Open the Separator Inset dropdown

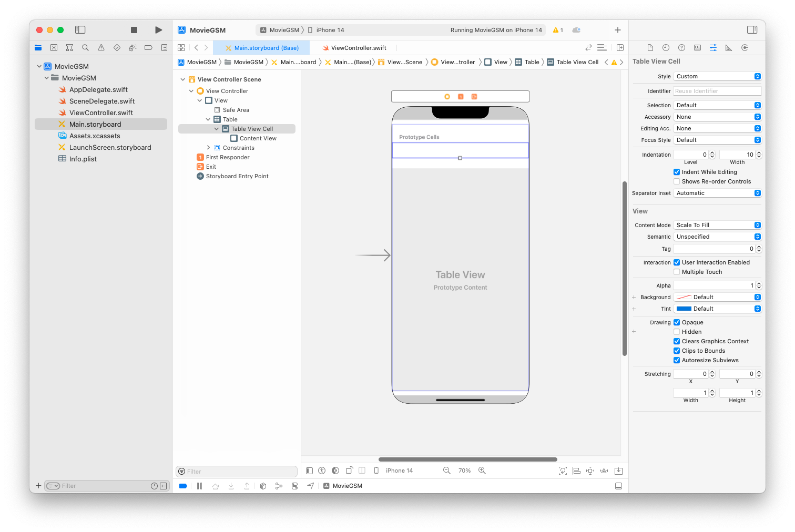(717, 193)
